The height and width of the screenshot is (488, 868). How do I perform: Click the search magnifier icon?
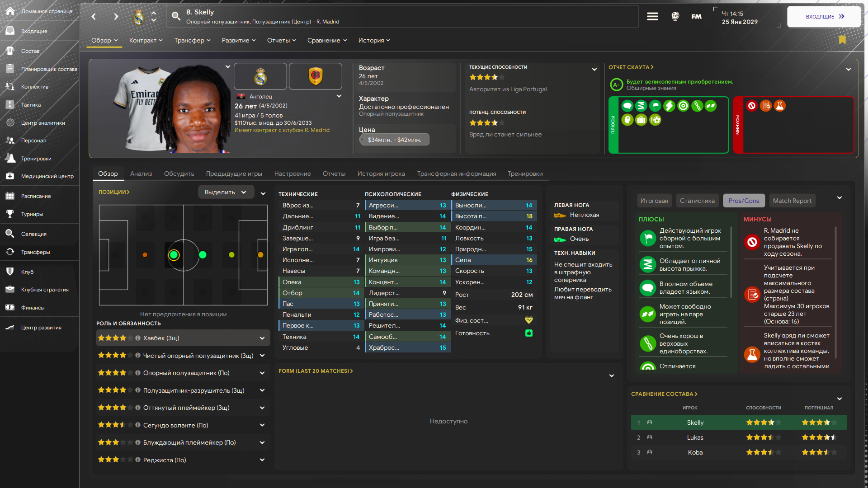pyautogui.click(x=176, y=17)
